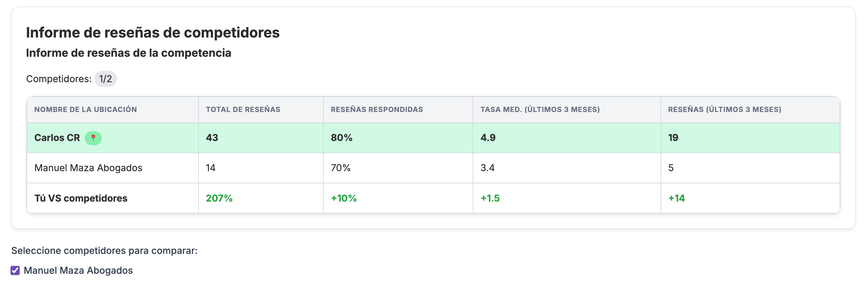Click the +1.5 rating difference value
The width and height of the screenshot is (868, 282).
tap(490, 198)
